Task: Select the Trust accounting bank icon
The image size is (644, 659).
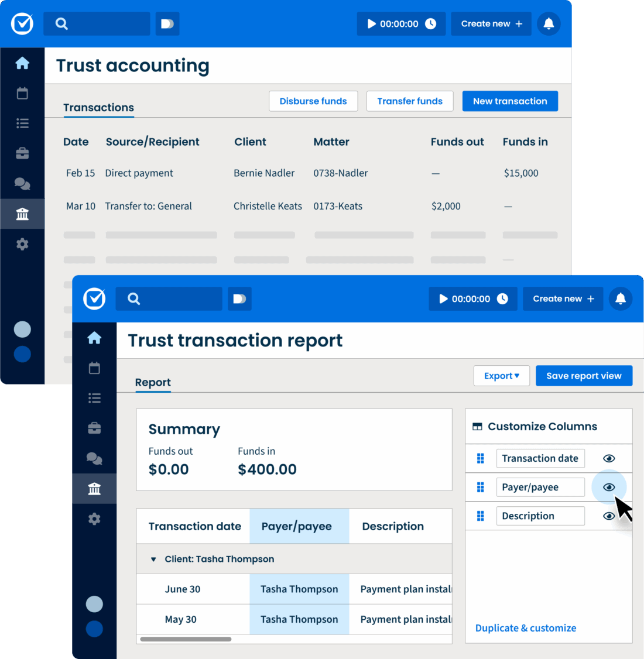Action: 94,489
